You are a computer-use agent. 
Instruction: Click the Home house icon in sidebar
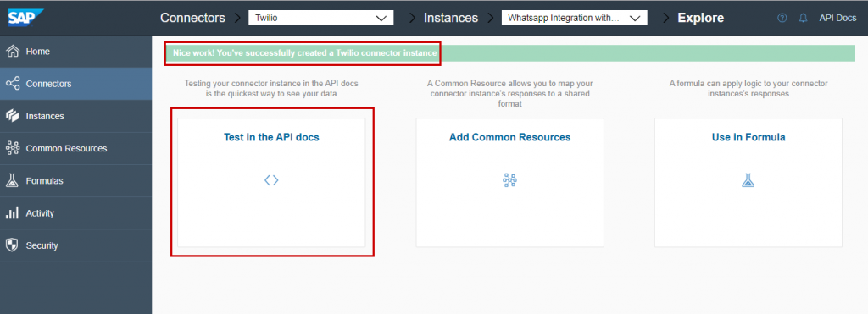pyautogui.click(x=12, y=52)
